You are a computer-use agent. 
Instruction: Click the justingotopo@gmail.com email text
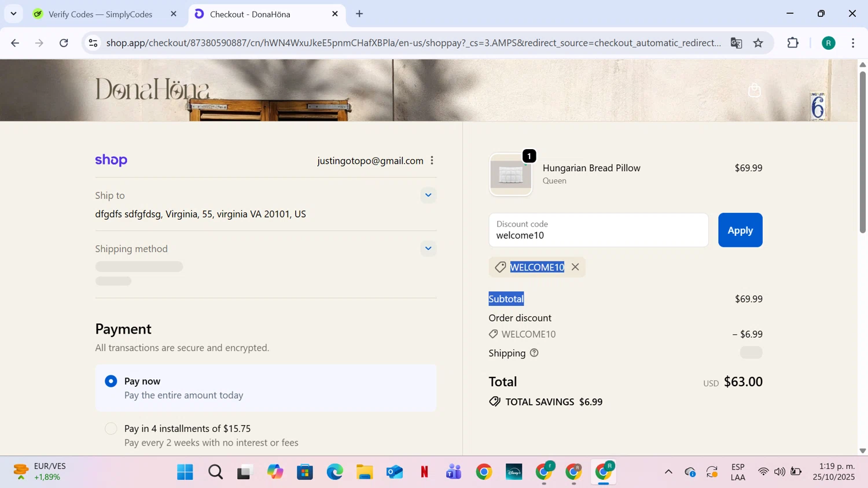click(370, 161)
